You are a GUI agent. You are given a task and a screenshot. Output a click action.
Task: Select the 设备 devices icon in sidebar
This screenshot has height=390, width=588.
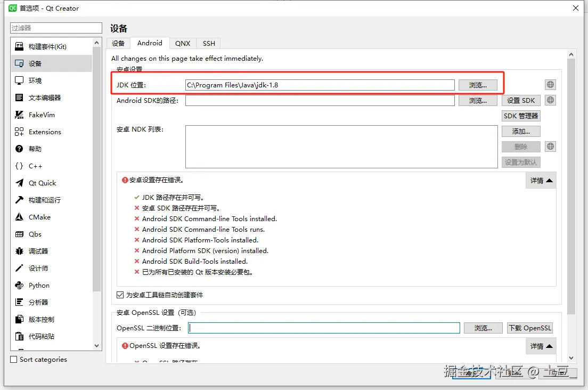19,63
